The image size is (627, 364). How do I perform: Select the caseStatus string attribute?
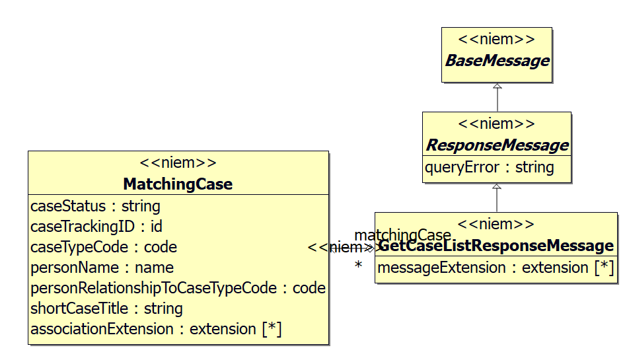[x=95, y=206]
